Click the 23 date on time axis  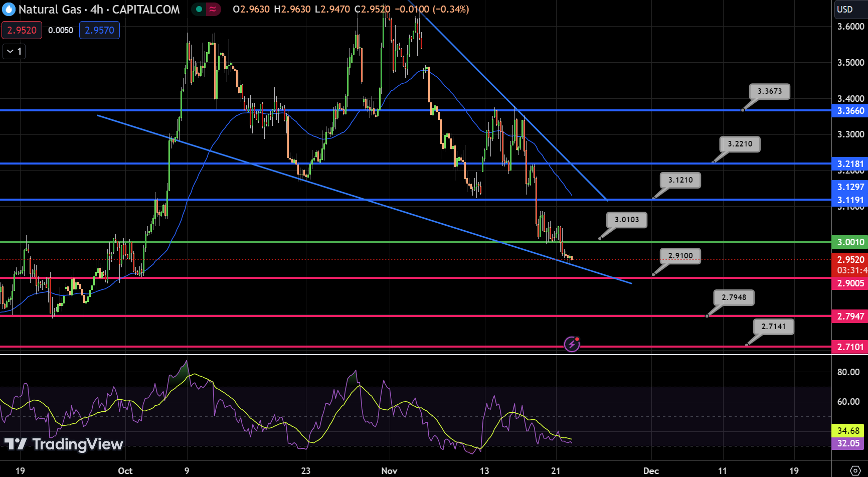[305, 470]
